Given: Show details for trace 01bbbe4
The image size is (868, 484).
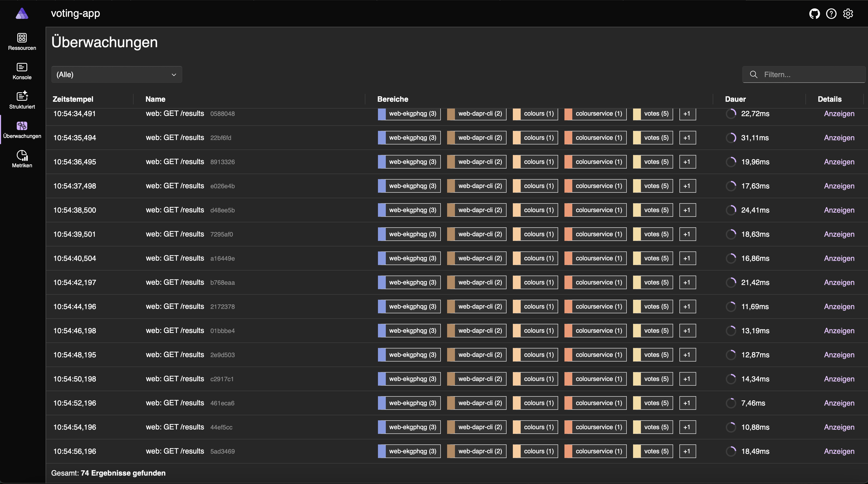Looking at the screenshot, I should pos(839,331).
